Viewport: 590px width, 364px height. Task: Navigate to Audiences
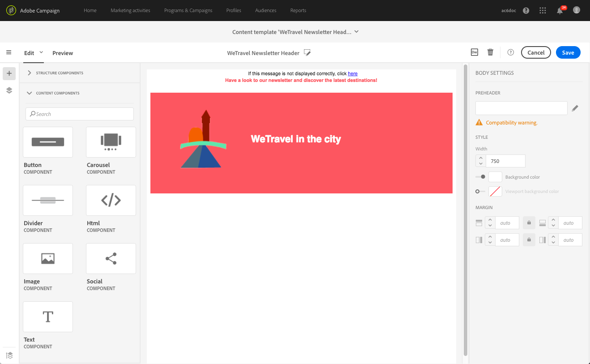tap(265, 10)
